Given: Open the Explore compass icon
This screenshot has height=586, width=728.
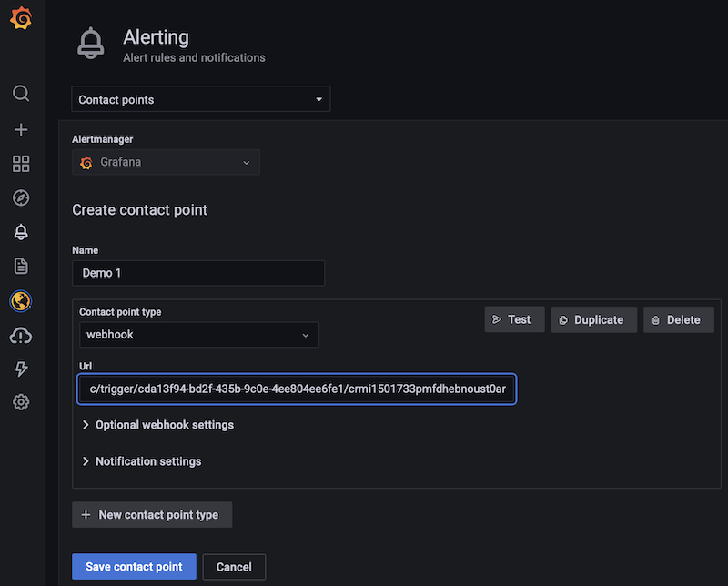Looking at the screenshot, I should 21,197.
